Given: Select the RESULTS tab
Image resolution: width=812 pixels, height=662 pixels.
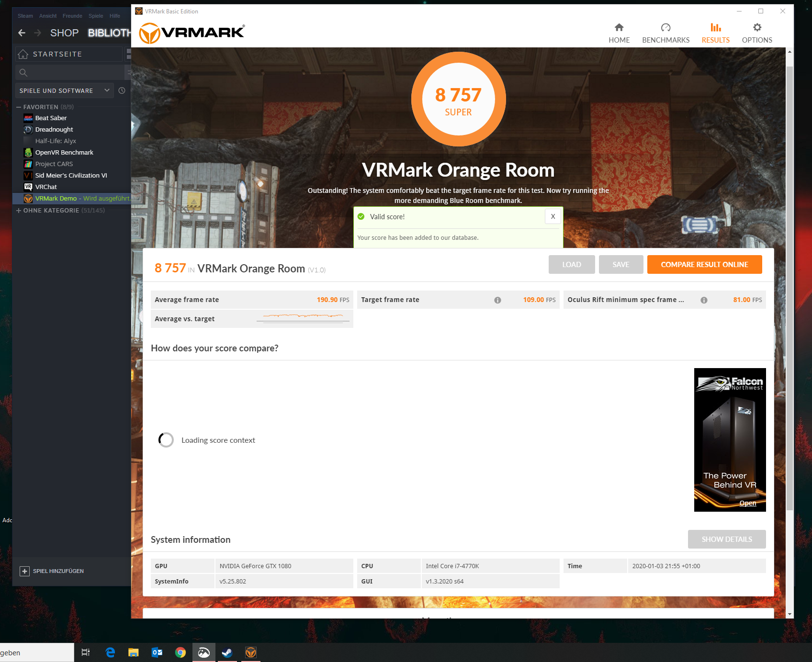Looking at the screenshot, I should point(715,33).
